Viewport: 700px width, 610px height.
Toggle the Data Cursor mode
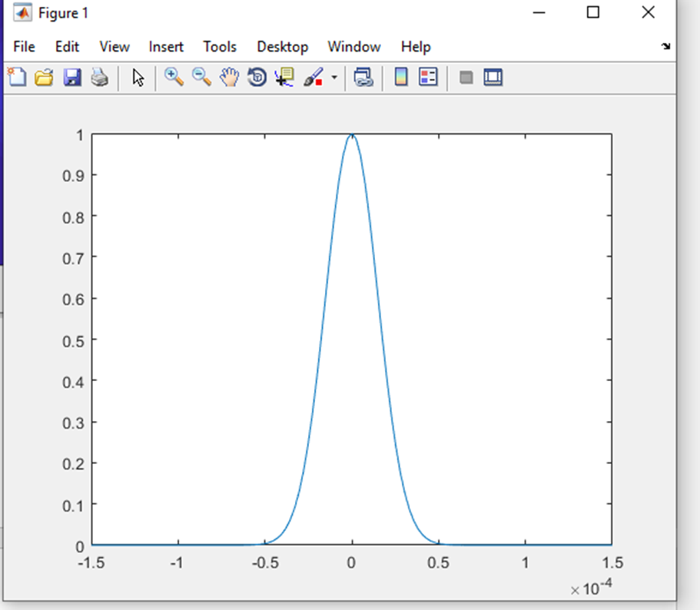coord(284,77)
